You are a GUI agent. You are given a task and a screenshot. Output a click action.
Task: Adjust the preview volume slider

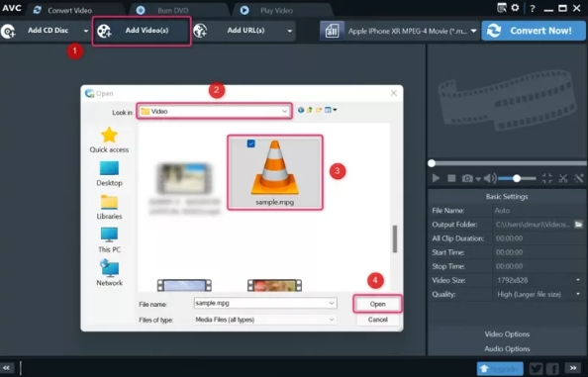coord(517,178)
